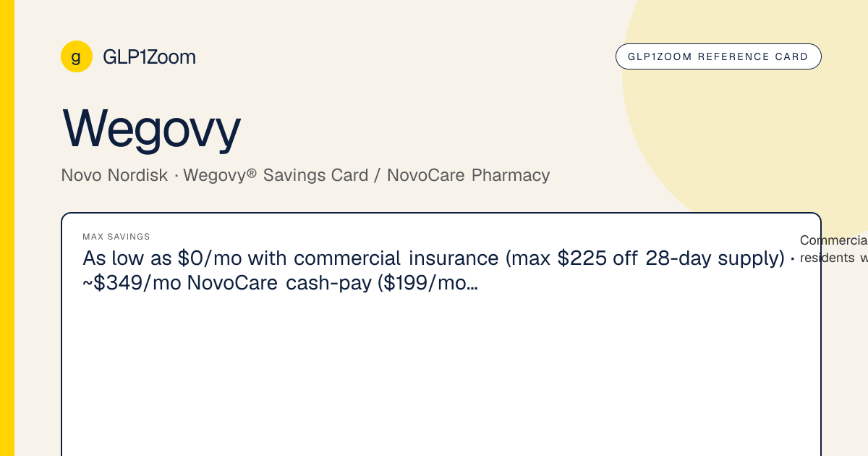The image size is (868, 456).
Task: Select the Wegovy® Savings Card subtitle text
Action: (x=276, y=175)
